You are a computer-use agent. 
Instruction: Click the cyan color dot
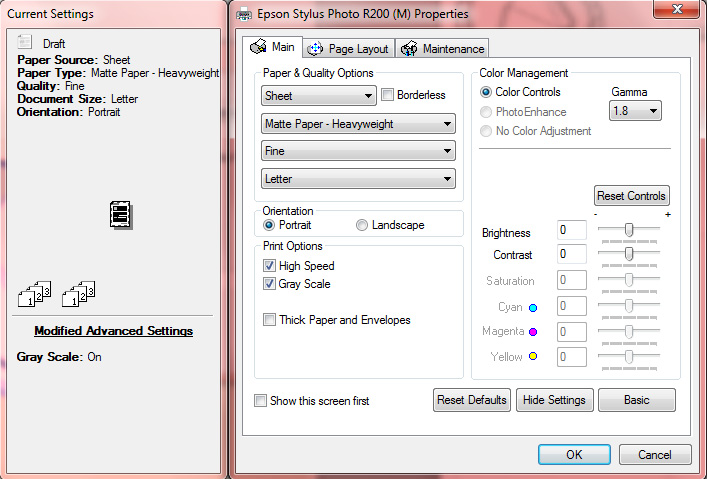tap(533, 308)
